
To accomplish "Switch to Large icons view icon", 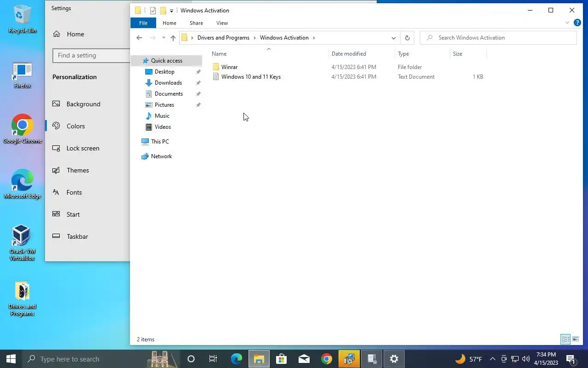I will [x=576, y=339].
